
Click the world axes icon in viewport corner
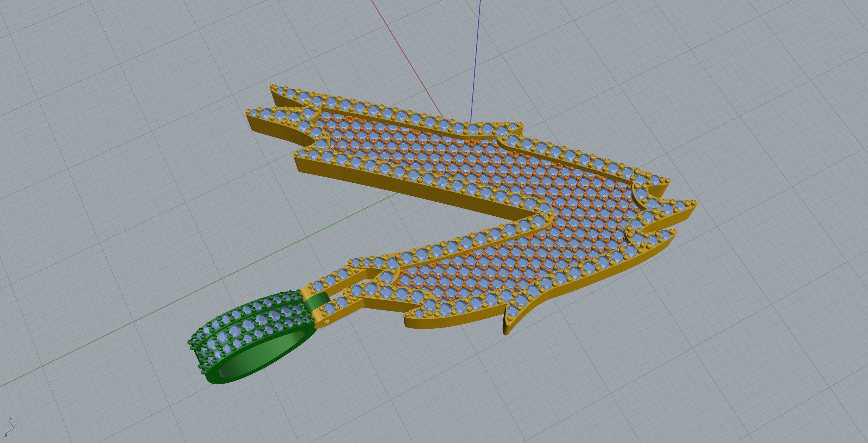click(x=11, y=427)
